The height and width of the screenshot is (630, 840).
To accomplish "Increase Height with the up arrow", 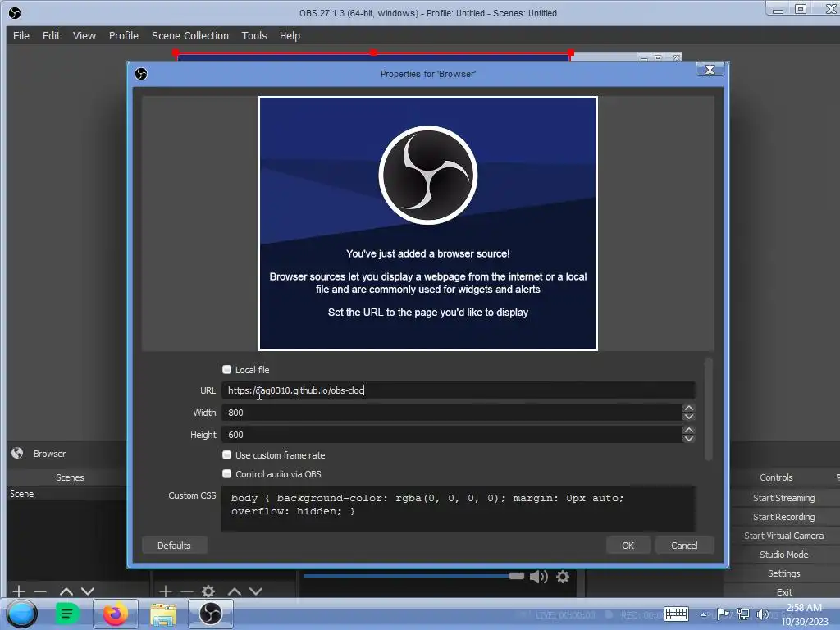I will coord(689,430).
